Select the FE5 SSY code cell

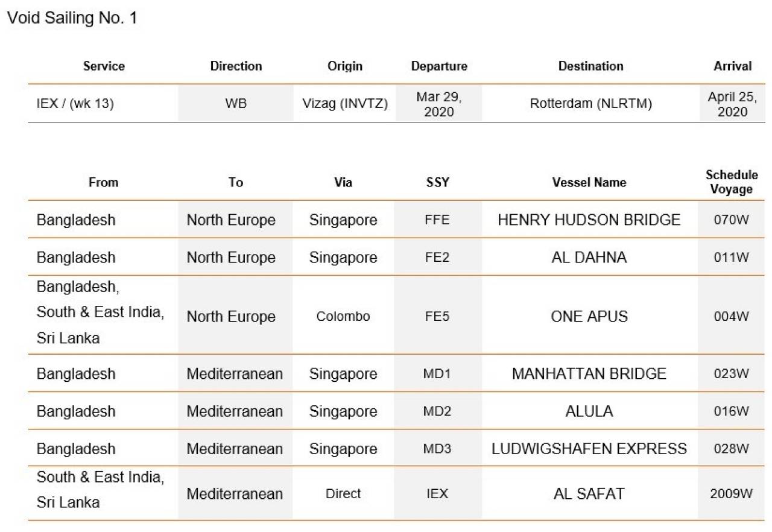[x=437, y=317]
